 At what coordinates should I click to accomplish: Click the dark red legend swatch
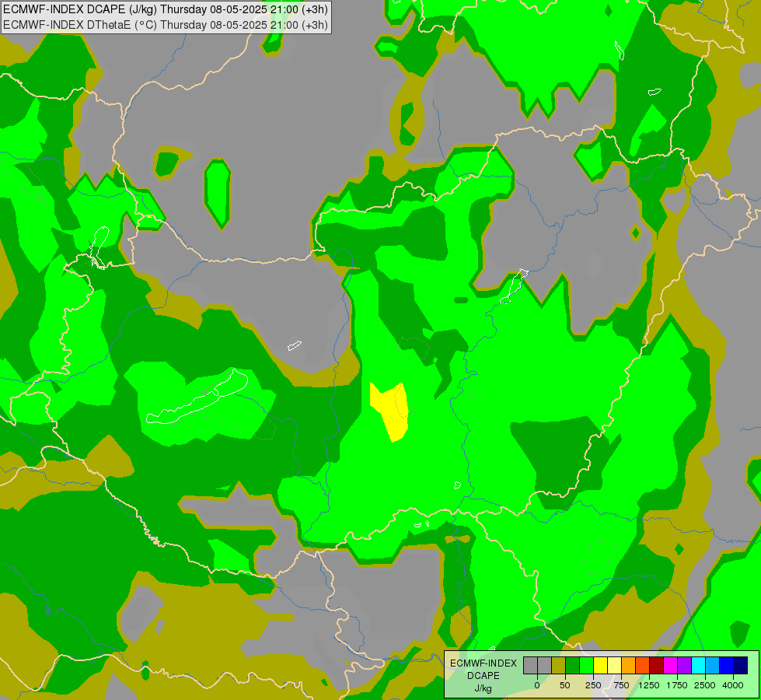657,666
